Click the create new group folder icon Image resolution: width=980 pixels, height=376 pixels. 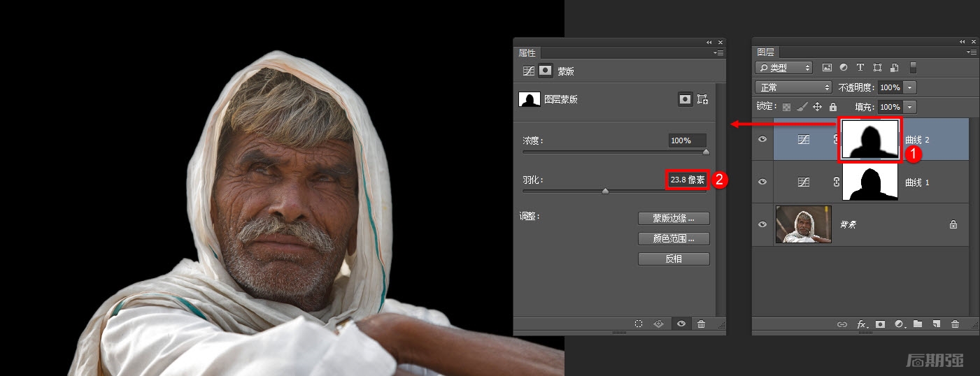[x=917, y=324]
